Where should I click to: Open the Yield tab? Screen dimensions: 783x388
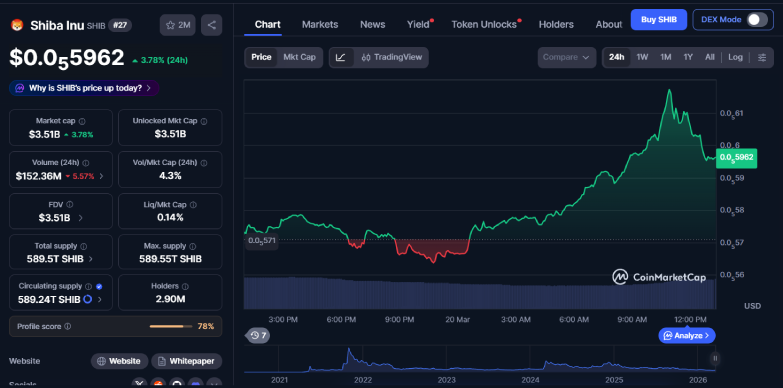(418, 24)
